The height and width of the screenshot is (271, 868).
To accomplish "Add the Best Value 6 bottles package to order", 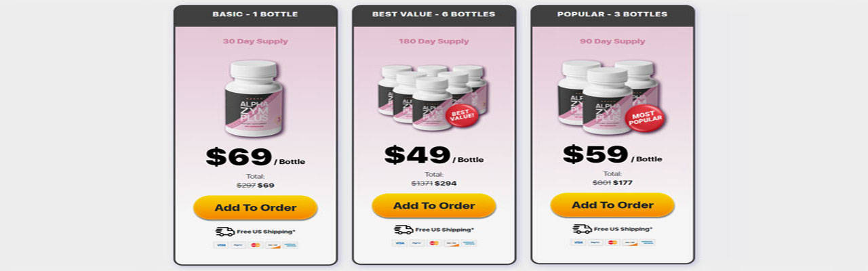I will click(x=434, y=205).
